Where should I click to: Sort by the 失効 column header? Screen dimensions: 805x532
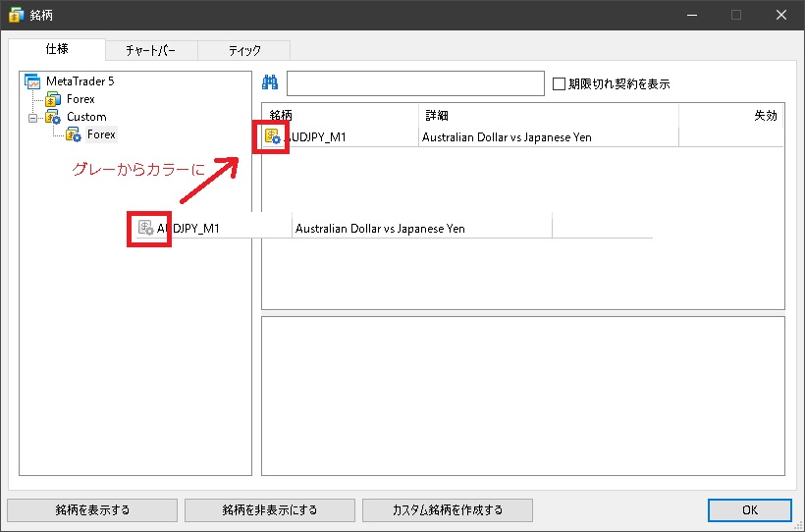(731, 116)
